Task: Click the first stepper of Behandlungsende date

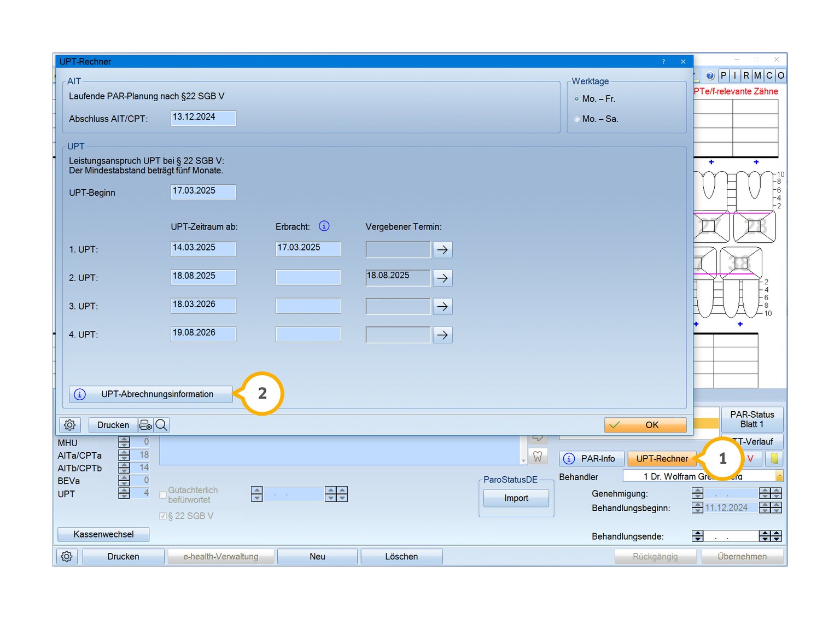Action: coord(697,536)
